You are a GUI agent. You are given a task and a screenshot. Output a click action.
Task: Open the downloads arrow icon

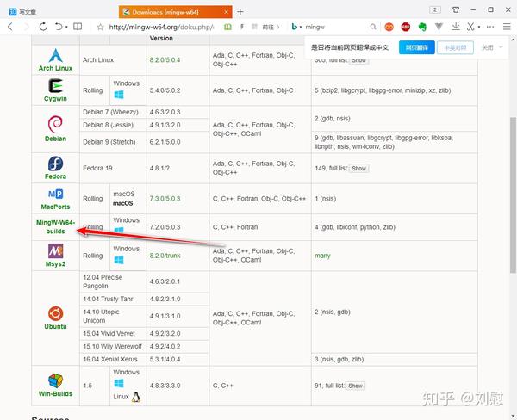coord(456,27)
